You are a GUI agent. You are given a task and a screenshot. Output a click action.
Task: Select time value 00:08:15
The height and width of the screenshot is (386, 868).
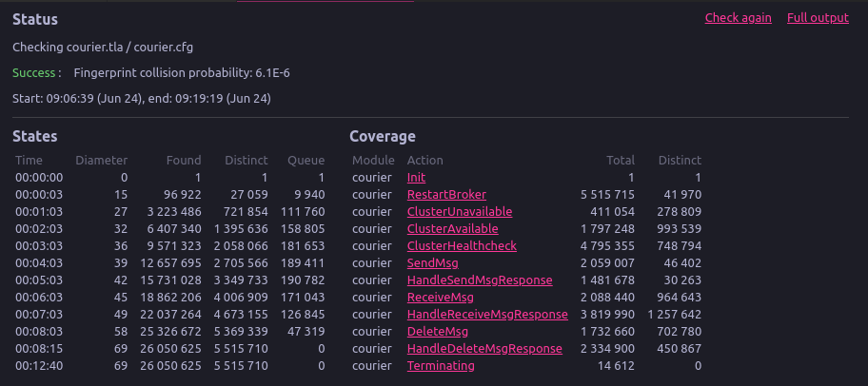point(39,349)
